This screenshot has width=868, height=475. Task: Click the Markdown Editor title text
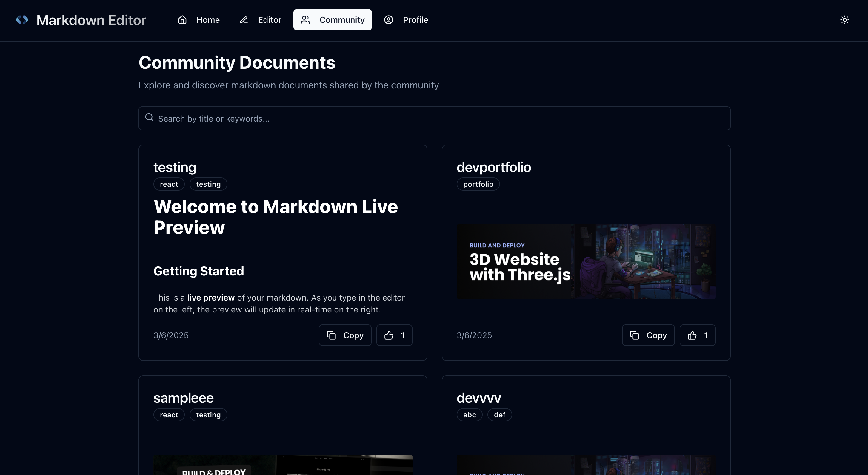91,20
